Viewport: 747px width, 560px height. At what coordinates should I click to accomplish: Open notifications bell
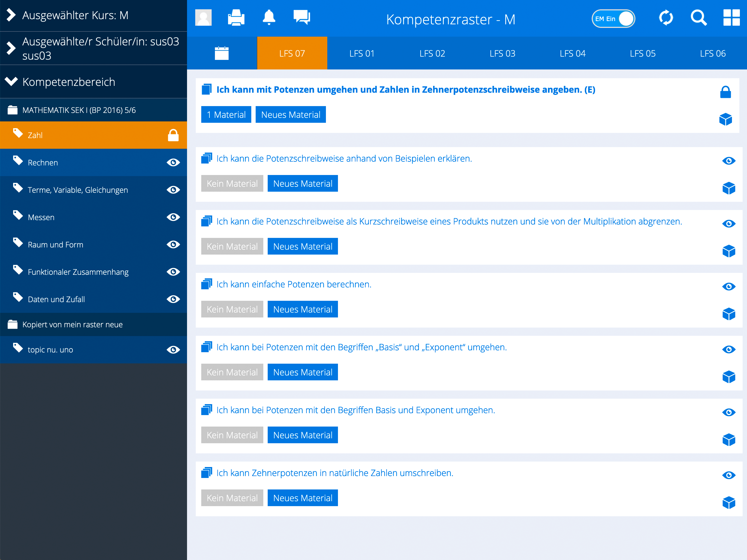[269, 17]
